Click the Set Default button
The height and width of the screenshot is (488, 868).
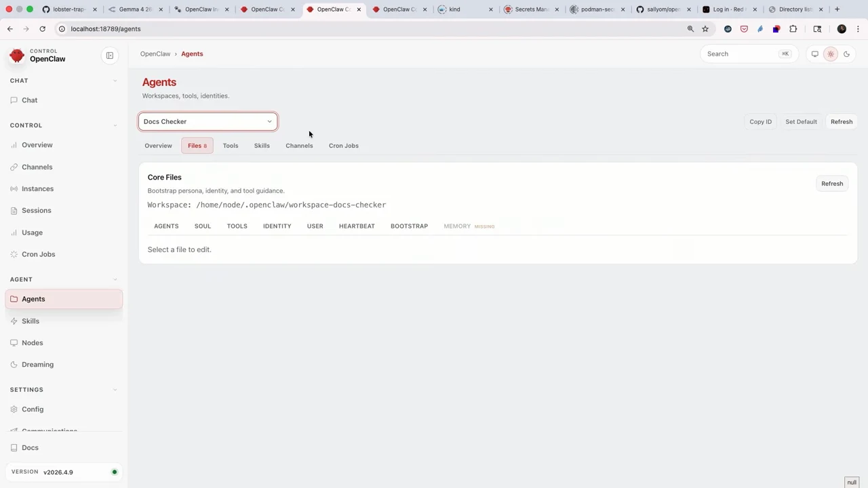coord(801,122)
